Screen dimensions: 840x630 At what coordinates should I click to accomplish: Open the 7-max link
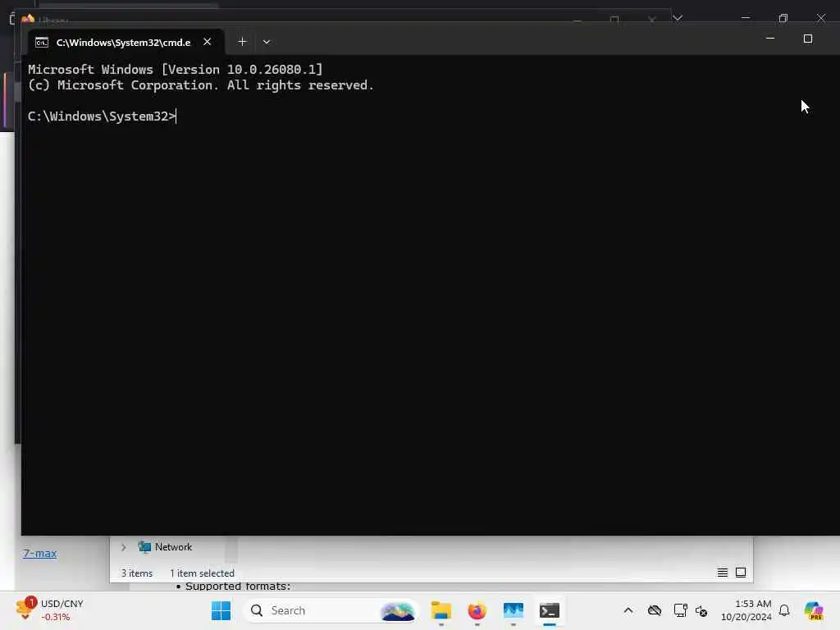(39, 554)
